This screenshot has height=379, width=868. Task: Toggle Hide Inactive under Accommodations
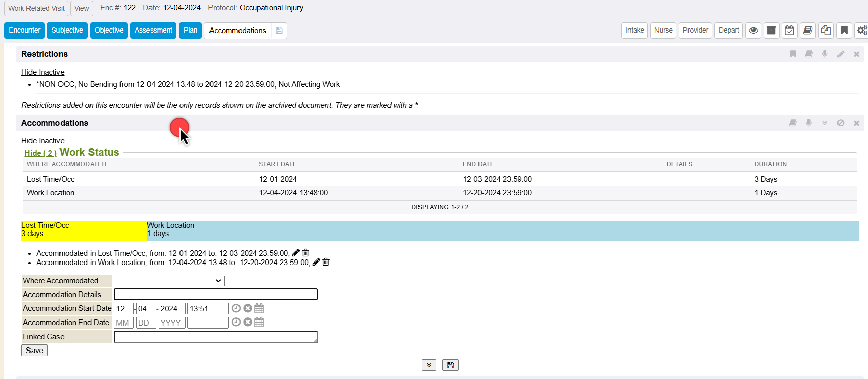click(x=43, y=141)
